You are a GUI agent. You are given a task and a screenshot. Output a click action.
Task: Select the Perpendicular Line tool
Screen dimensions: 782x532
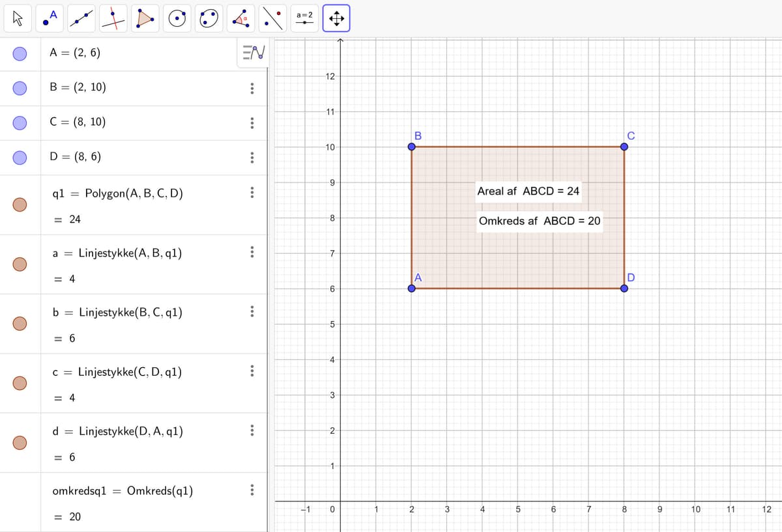pos(111,18)
